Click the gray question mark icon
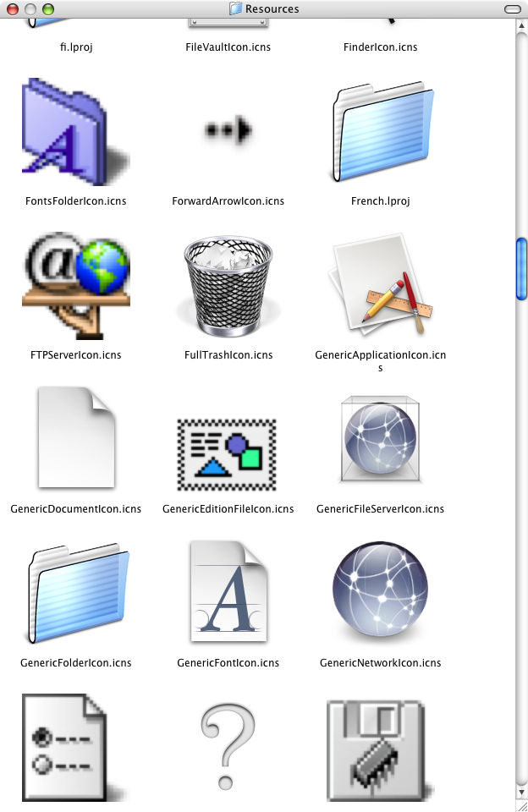 228,746
